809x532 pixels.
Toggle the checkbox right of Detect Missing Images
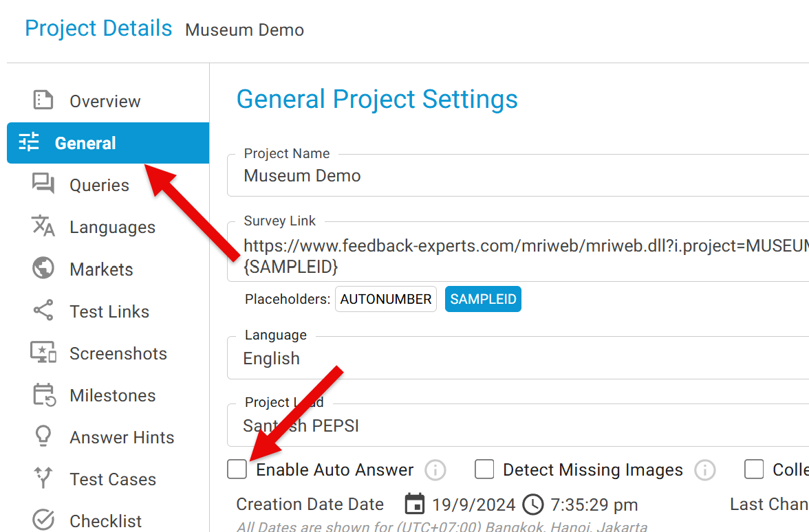point(754,469)
